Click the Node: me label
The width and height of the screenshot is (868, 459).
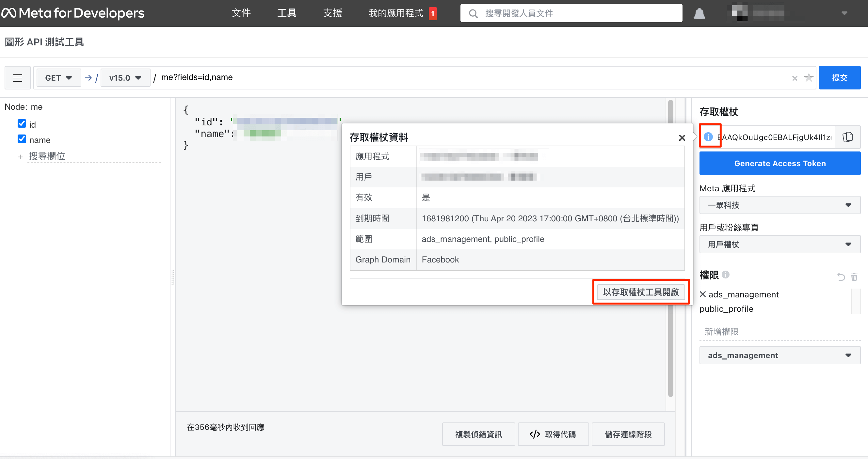(24, 107)
